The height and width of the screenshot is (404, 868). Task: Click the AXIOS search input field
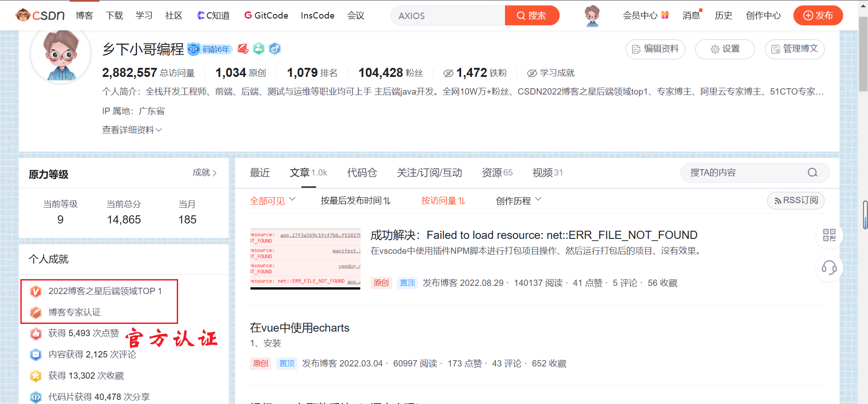coord(448,16)
